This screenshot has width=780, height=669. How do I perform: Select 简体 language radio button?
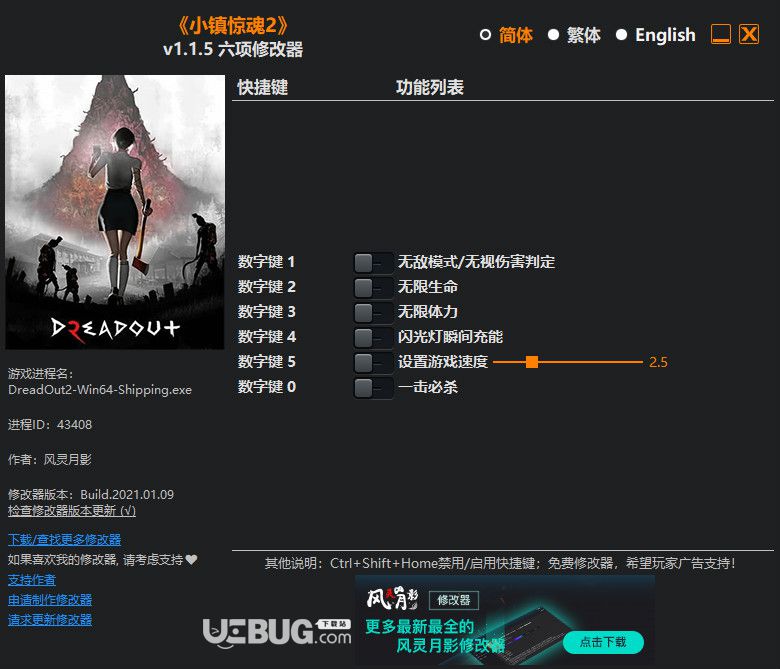point(485,35)
